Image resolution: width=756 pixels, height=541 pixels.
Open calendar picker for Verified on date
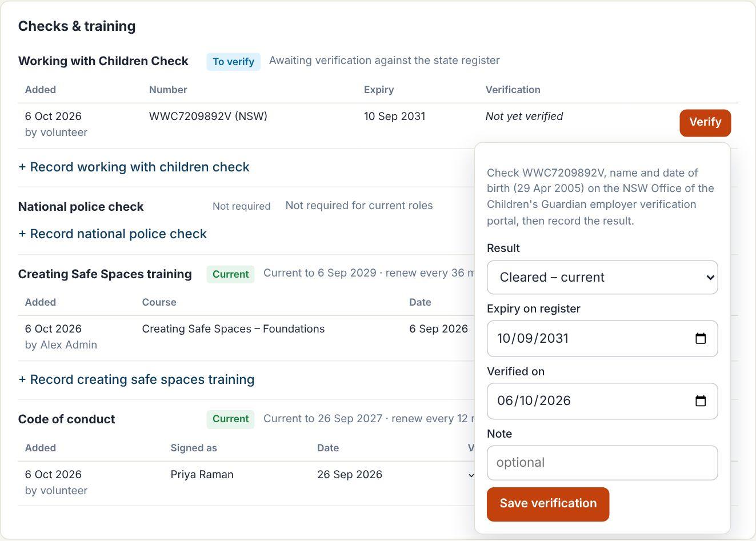tap(701, 401)
